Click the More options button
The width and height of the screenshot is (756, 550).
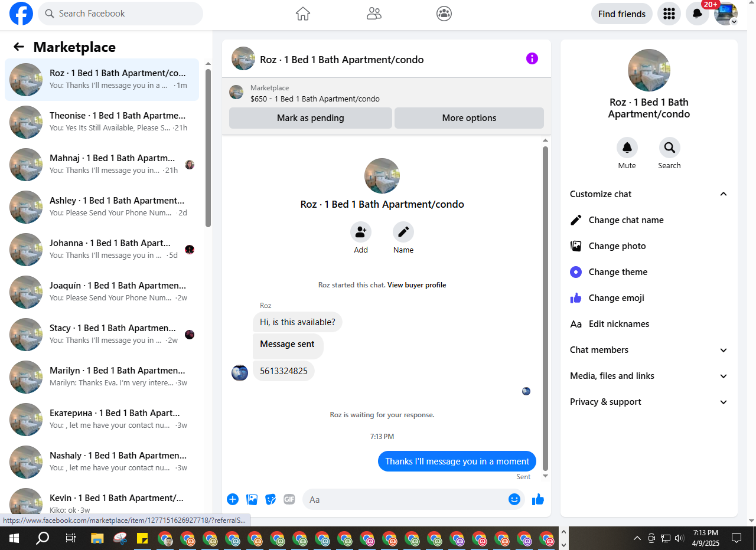(x=469, y=118)
